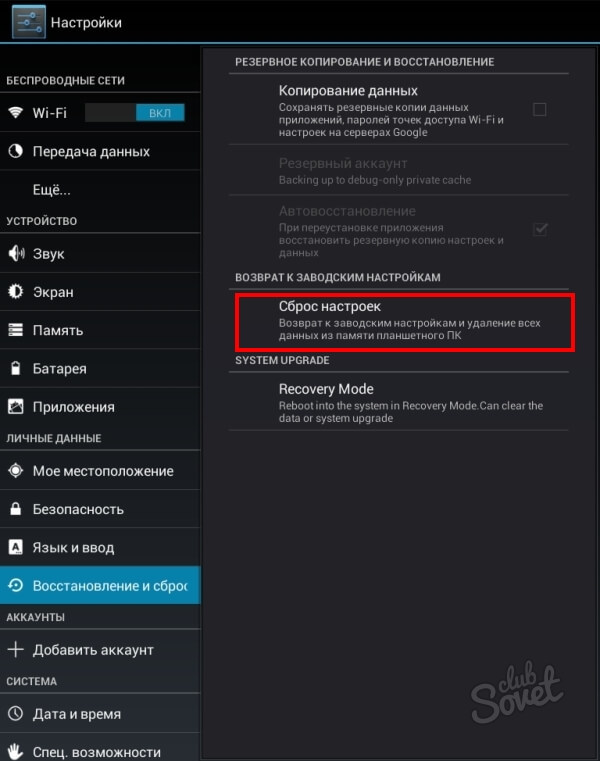Click the Settings app icon in header

click(28, 22)
